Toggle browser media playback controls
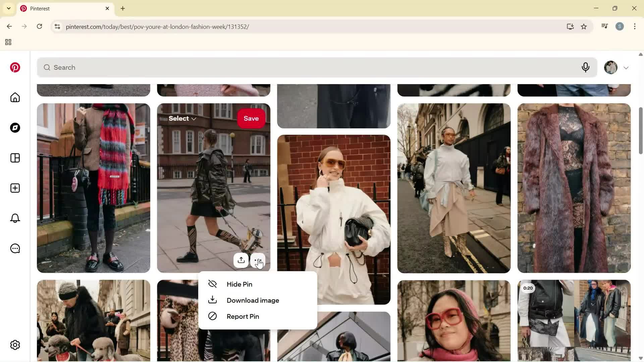The width and height of the screenshot is (644, 362). [x=604, y=26]
